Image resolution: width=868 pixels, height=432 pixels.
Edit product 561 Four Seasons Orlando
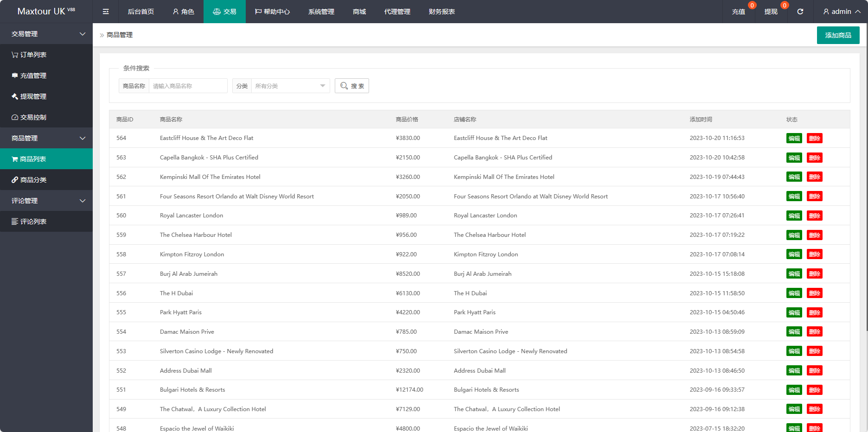tap(794, 197)
